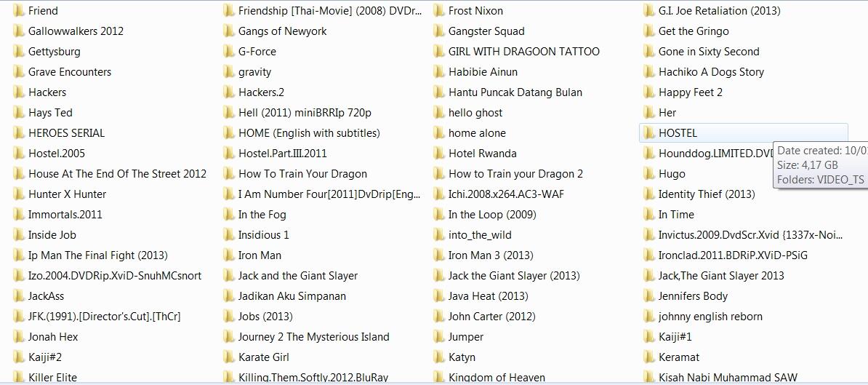Click 'Hunter X Hunter' folder name

(67, 194)
